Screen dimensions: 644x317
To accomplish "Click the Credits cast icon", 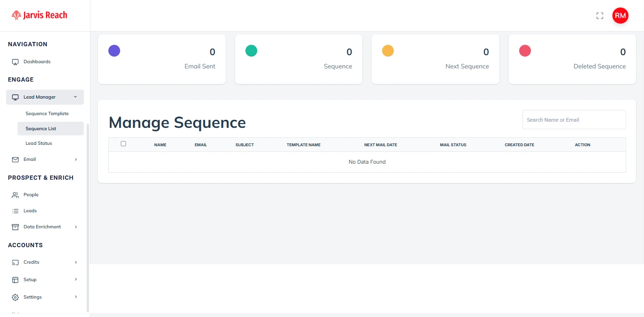I will click(x=15, y=262).
